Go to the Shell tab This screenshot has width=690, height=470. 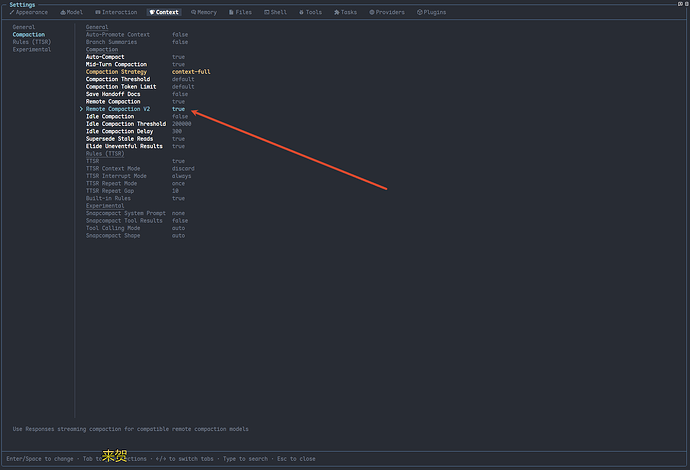275,12
